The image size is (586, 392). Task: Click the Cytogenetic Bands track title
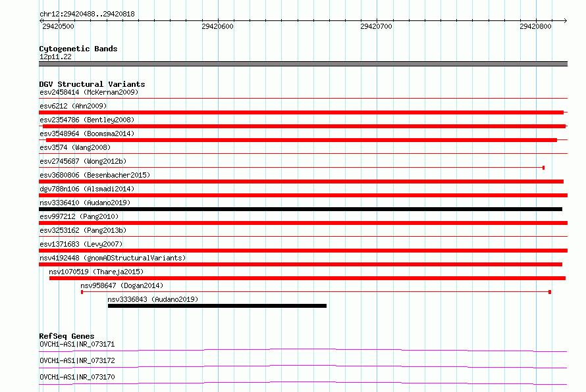tap(78, 49)
